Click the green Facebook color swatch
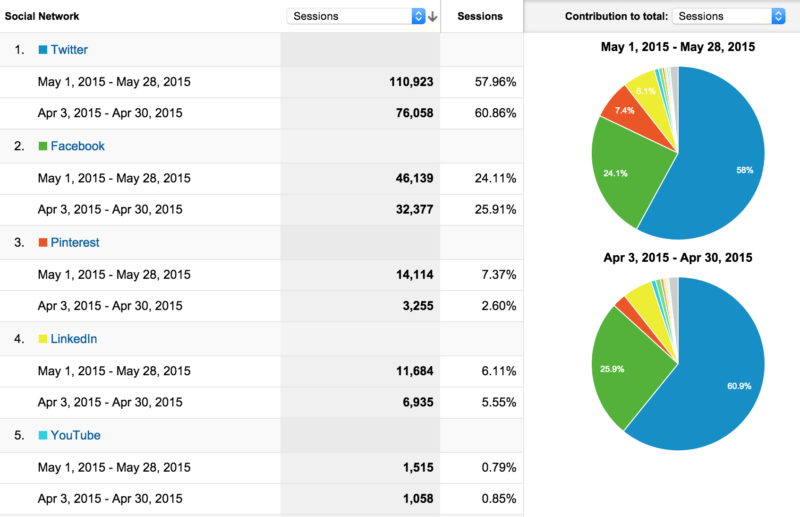This screenshot has width=800, height=517. [x=43, y=146]
